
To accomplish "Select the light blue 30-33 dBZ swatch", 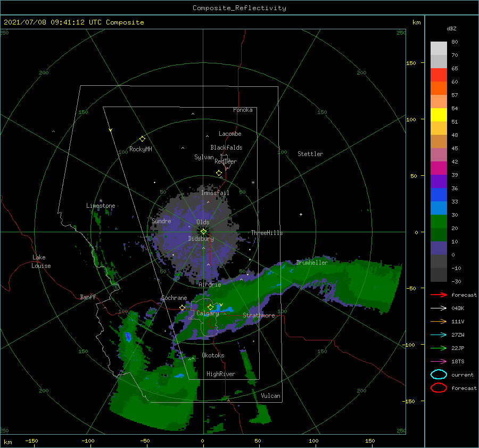I will [439, 208].
